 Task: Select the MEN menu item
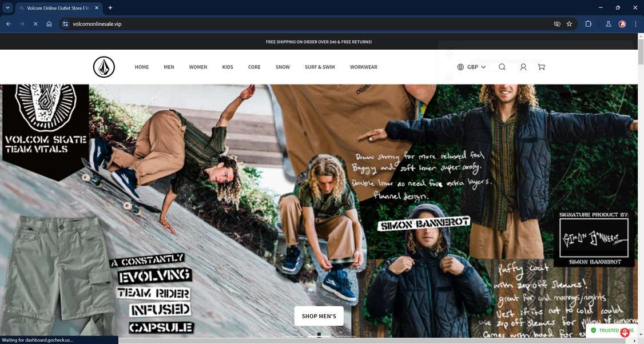point(169,67)
